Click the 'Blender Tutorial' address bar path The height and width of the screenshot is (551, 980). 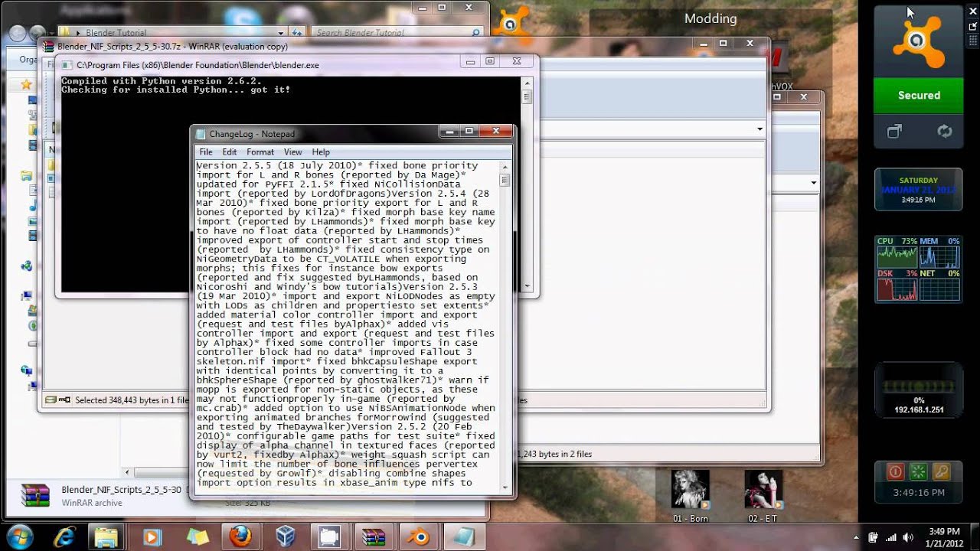point(116,33)
